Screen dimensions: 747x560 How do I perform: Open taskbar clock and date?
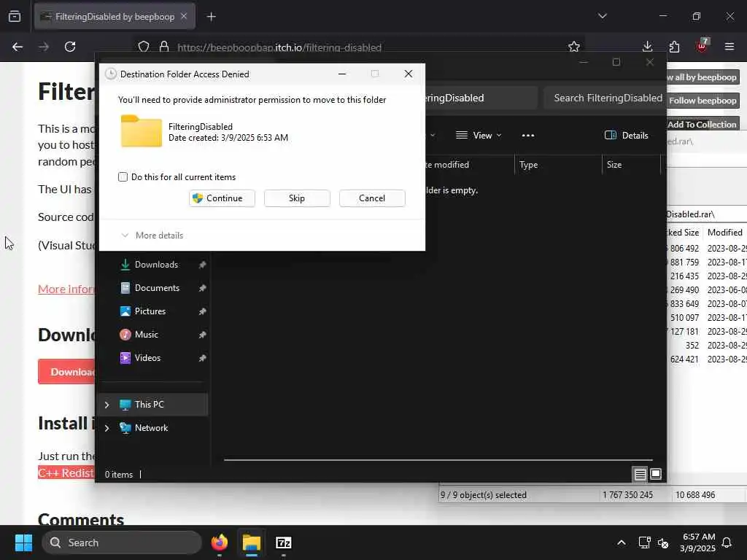(x=697, y=542)
